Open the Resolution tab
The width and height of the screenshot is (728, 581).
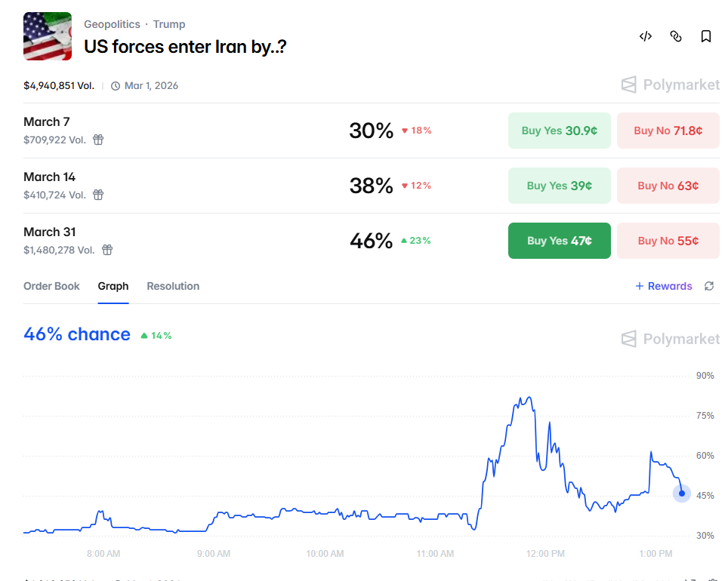tap(173, 286)
